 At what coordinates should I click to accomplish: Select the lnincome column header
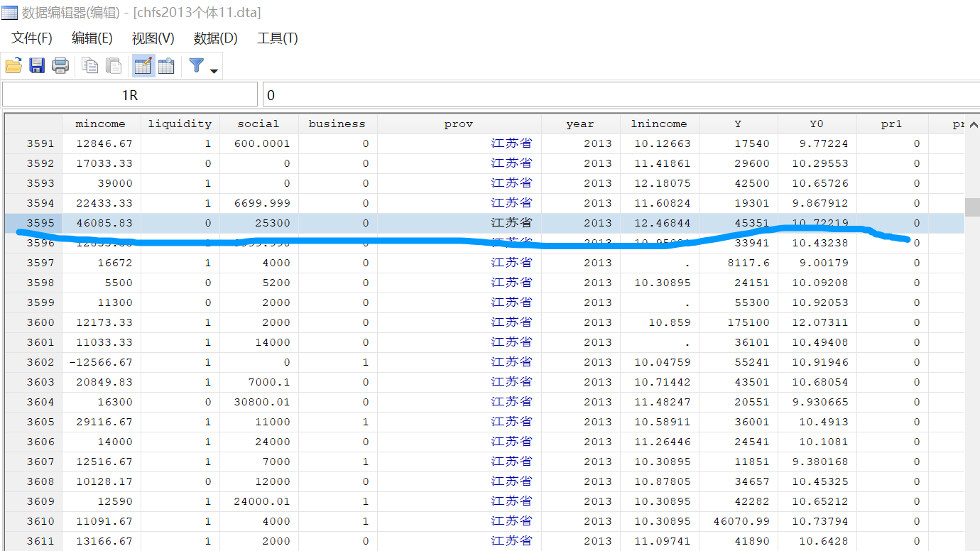tap(659, 124)
